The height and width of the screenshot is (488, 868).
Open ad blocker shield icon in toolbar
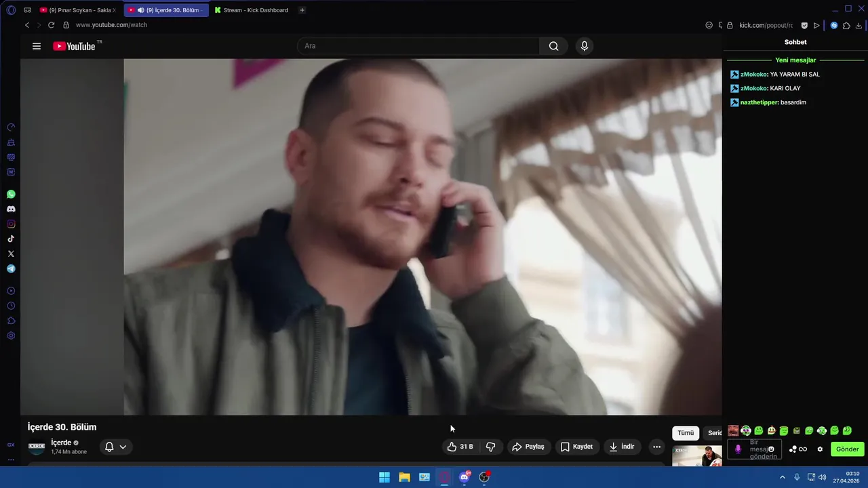click(x=804, y=25)
